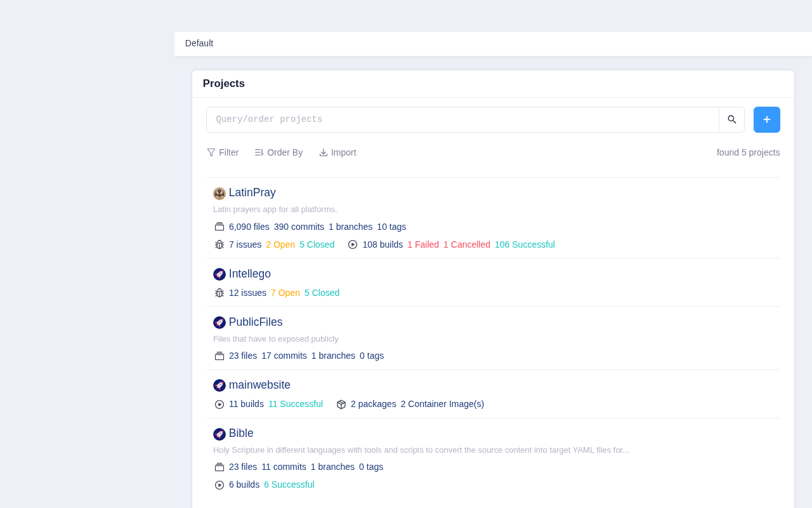Open the mainwebsite project link
This screenshot has width=812, height=508.
point(259,385)
